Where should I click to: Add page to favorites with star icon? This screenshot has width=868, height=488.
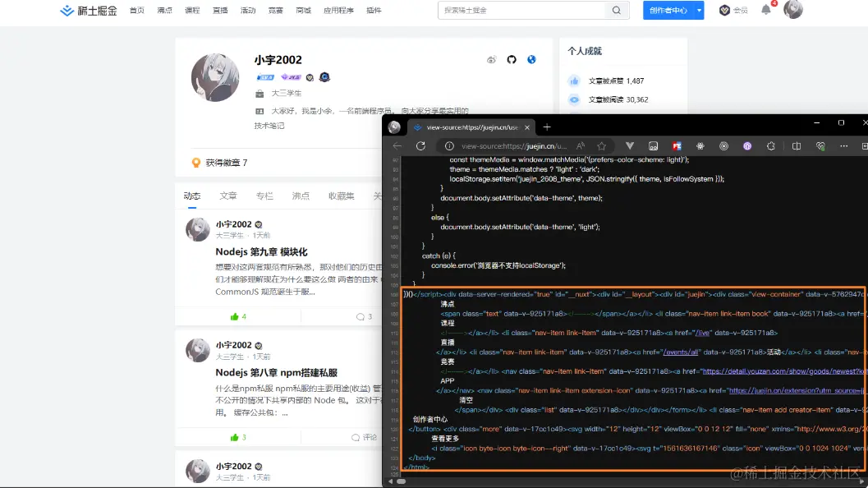click(x=602, y=146)
